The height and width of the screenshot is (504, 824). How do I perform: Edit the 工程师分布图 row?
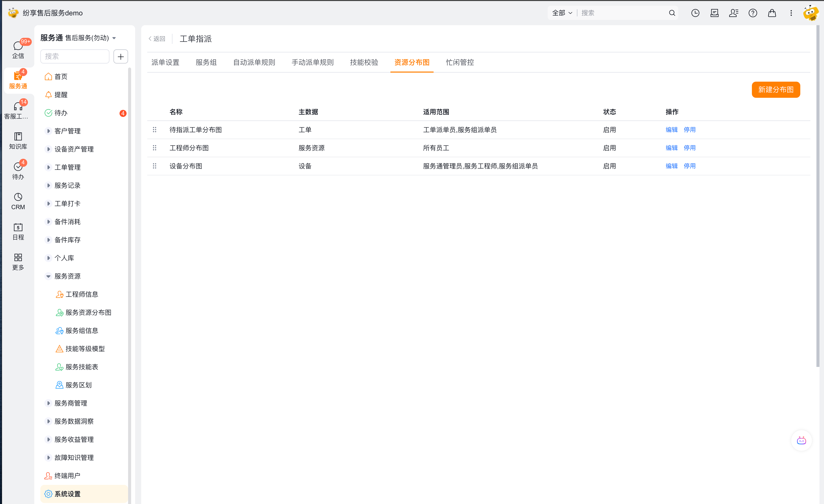coord(671,148)
